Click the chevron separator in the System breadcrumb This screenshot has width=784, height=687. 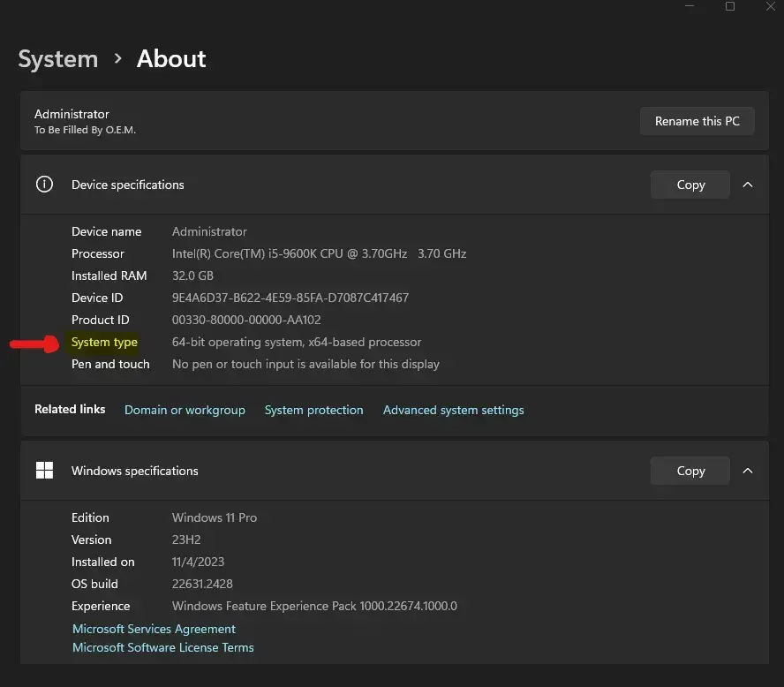point(117,59)
